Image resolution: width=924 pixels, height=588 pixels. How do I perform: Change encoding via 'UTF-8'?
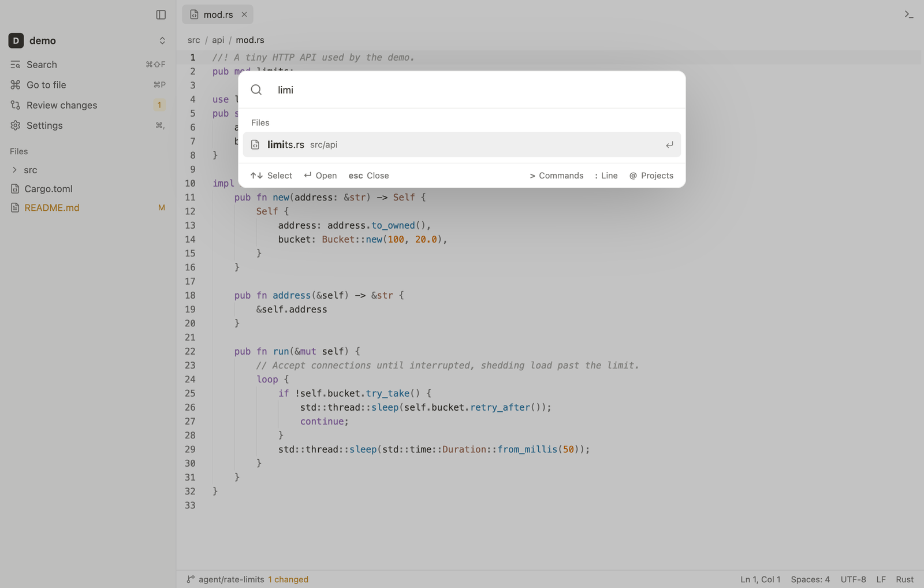pos(854,579)
